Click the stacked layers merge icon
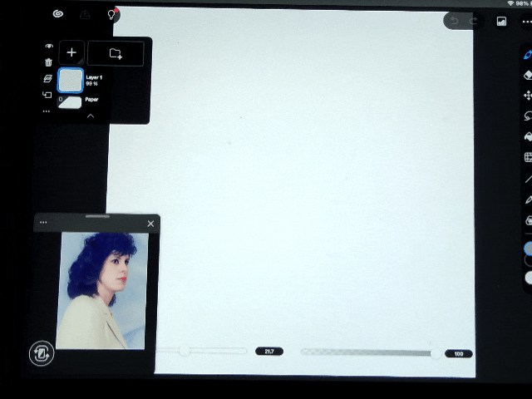Screen dimensions: 532x399 47,79
